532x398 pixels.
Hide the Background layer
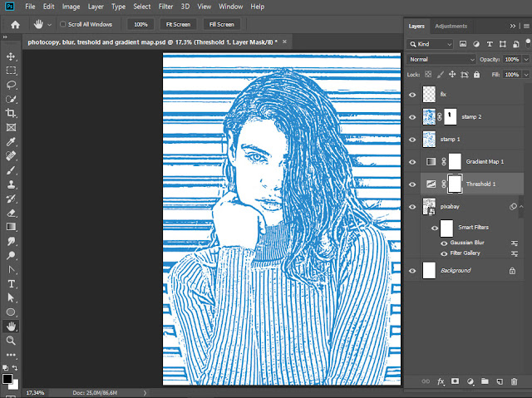(412, 271)
